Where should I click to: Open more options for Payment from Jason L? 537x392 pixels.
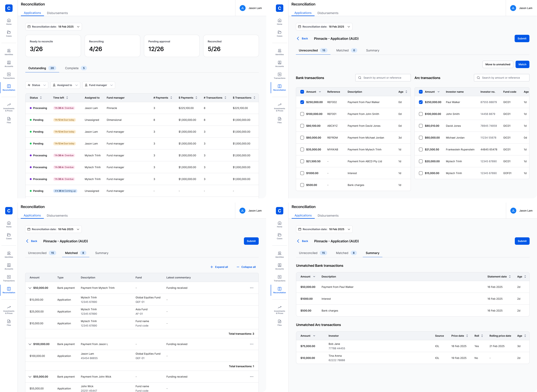tap(251, 344)
